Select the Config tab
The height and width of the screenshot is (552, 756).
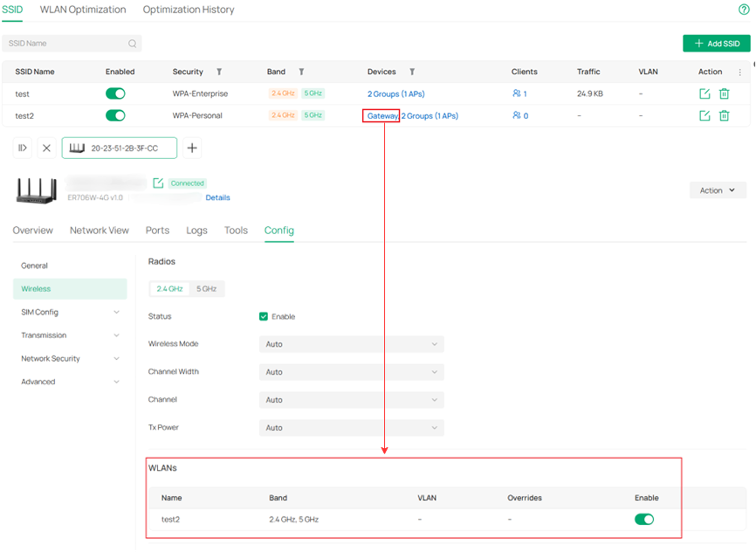click(279, 230)
